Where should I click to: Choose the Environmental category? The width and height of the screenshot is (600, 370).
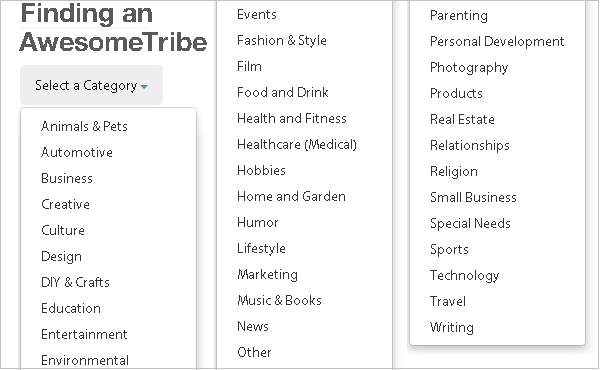tap(85, 360)
